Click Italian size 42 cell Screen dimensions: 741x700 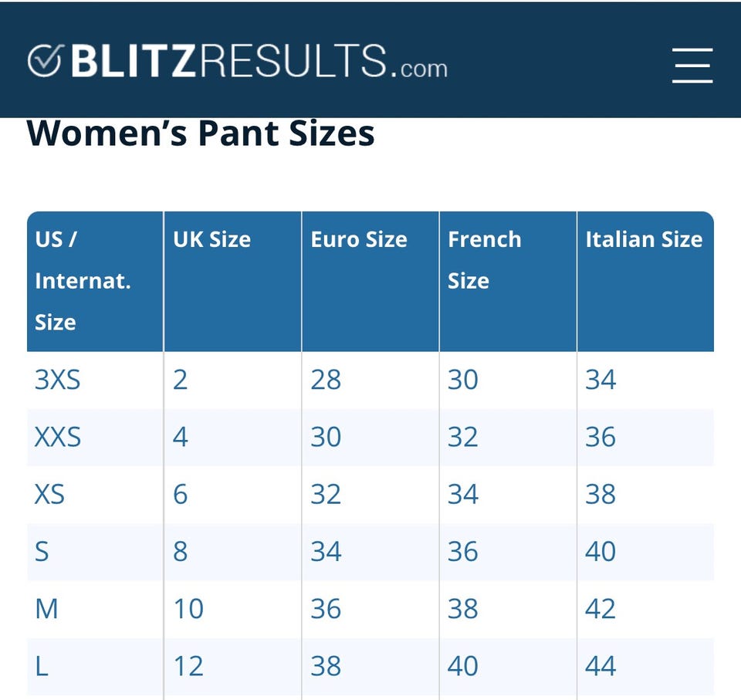pos(601,609)
